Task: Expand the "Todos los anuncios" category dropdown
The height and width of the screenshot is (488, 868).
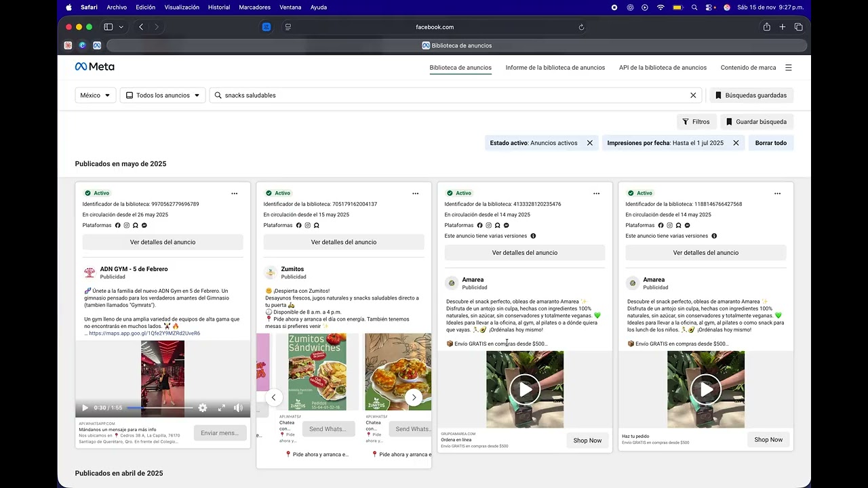Action: tap(163, 96)
